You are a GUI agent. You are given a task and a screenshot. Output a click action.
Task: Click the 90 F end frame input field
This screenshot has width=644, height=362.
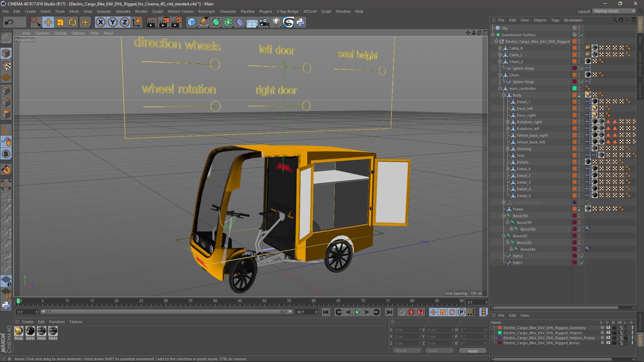pos(307,312)
